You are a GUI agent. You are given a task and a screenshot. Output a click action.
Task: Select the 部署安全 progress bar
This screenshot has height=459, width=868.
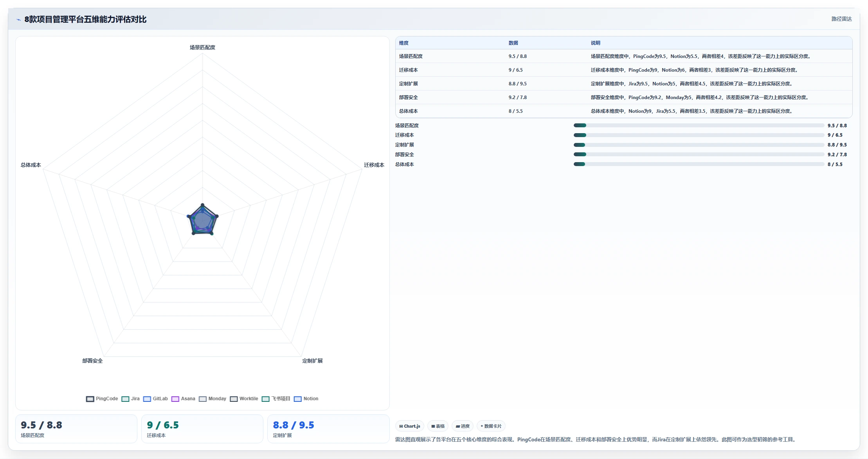tap(699, 154)
